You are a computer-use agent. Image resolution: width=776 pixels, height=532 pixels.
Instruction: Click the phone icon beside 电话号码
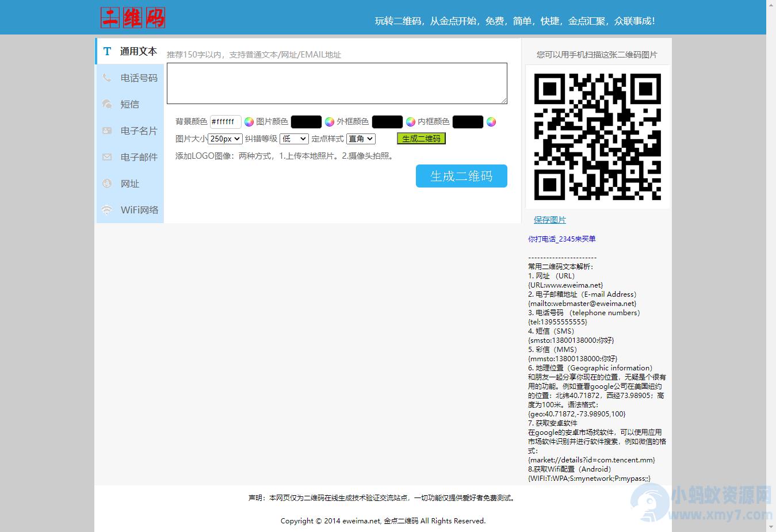(x=107, y=78)
